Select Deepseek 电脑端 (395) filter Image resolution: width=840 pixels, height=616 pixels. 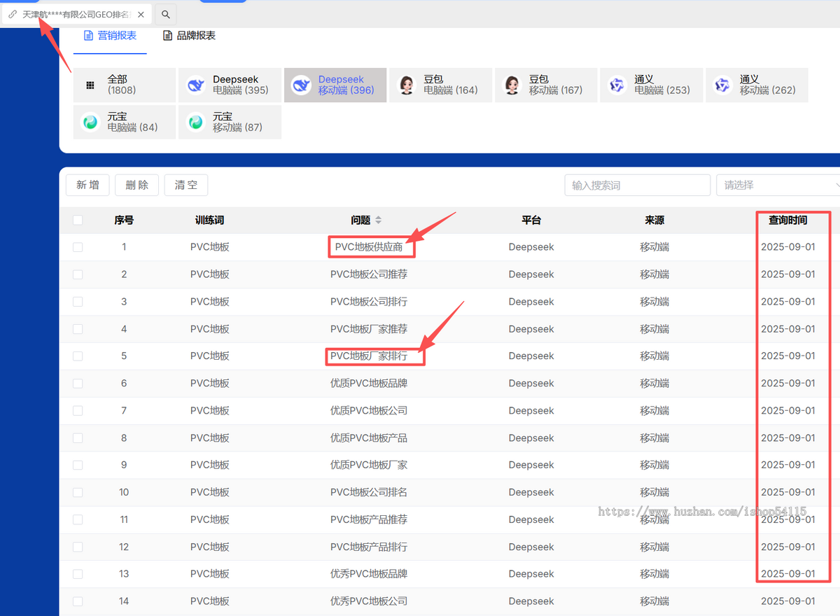pyautogui.click(x=230, y=85)
